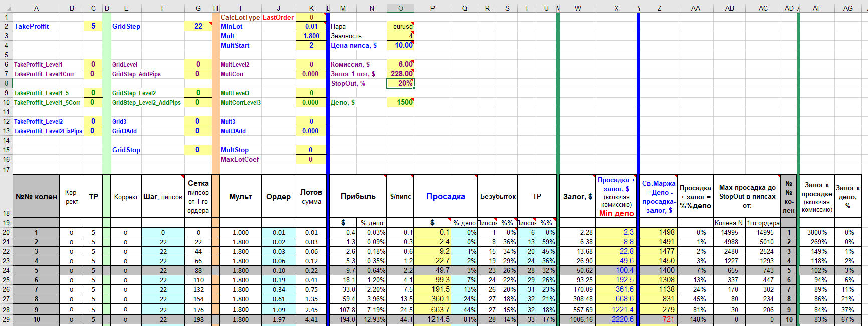Select the Значность value 4
The width and height of the screenshot is (868, 326).
(x=400, y=36)
